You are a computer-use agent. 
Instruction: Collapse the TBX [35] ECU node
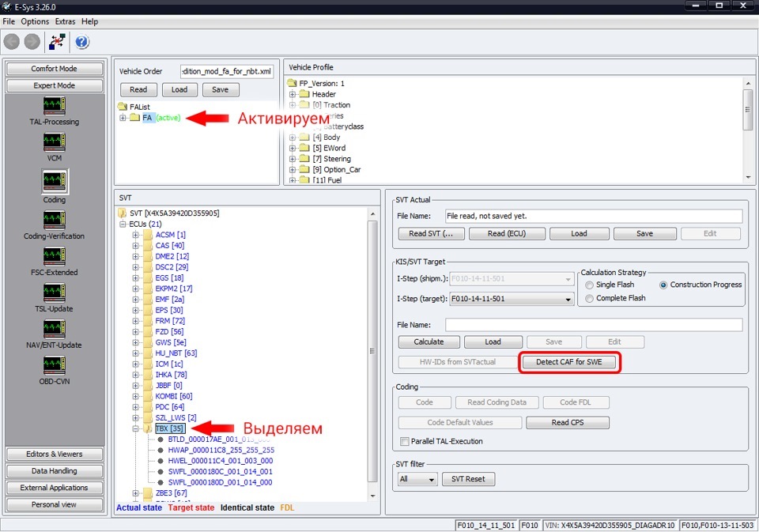tap(135, 429)
